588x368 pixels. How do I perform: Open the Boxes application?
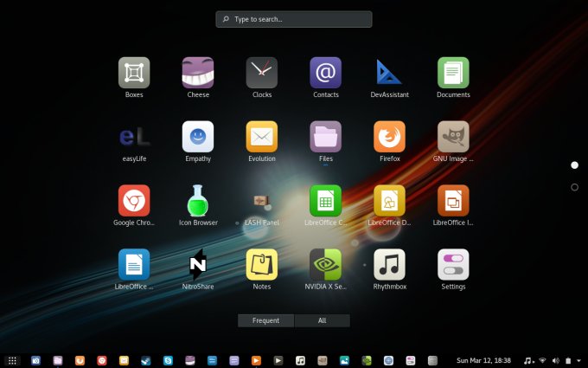[134, 73]
